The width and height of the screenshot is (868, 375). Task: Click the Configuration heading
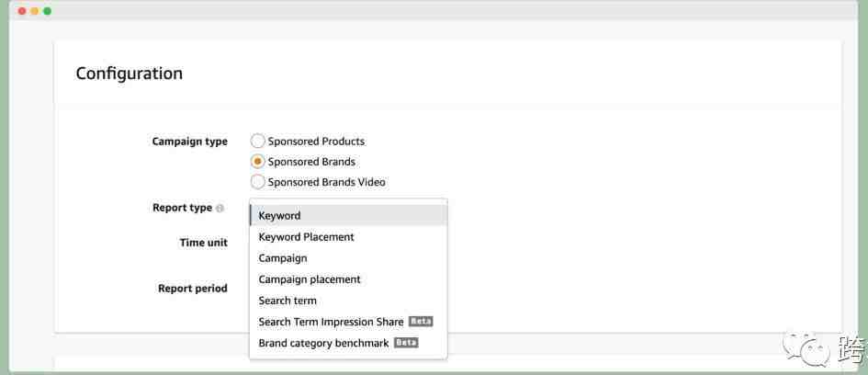(x=129, y=74)
